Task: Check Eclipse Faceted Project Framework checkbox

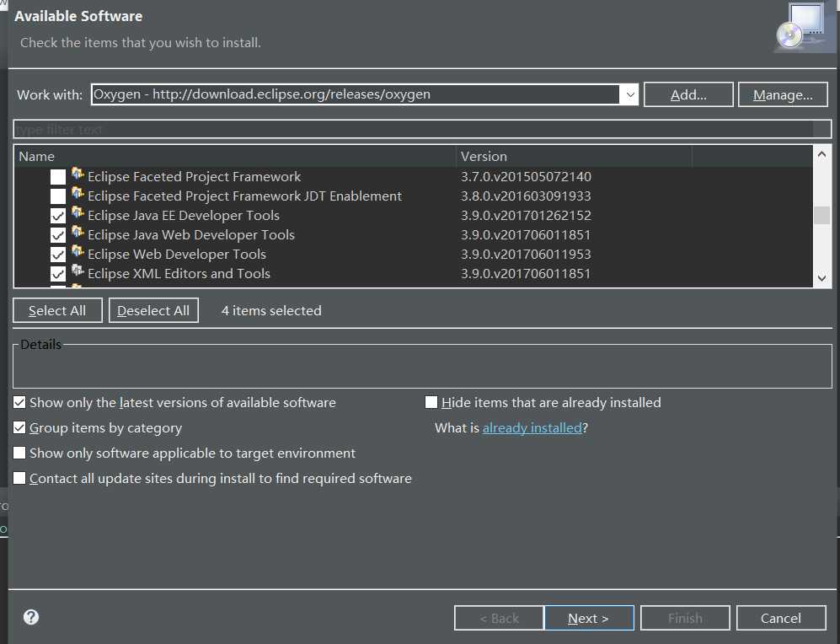Action: [x=58, y=177]
